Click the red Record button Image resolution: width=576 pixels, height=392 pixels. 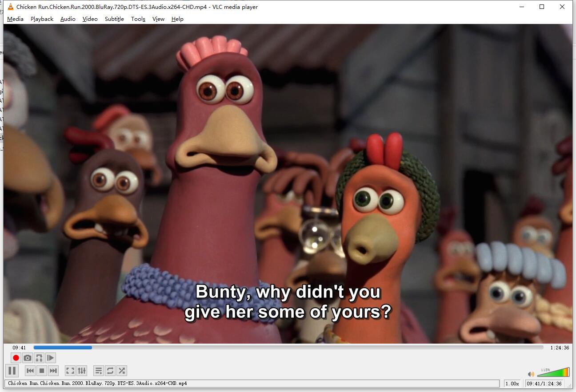(x=16, y=358)
